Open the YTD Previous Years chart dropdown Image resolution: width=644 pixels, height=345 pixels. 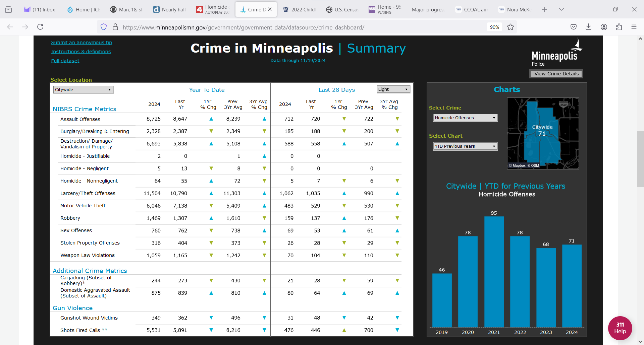pos(465,146)
